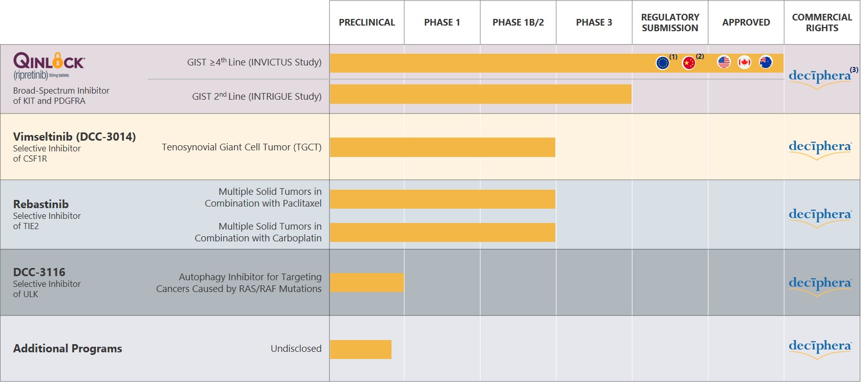Click the Vimseltinib (DCC-3014) heading
The width and height of the screenshot is (868, 382).
click(75, 137)
